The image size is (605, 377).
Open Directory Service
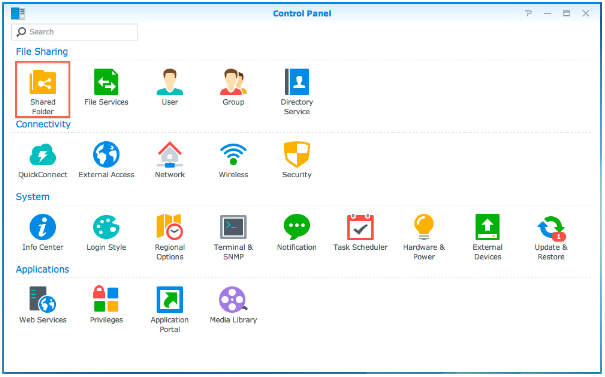[297, 92]
